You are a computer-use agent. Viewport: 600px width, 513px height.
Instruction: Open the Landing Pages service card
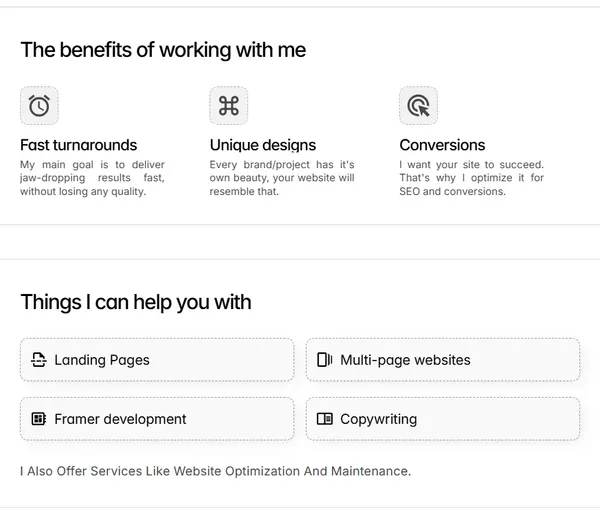(x=157, y=360)
